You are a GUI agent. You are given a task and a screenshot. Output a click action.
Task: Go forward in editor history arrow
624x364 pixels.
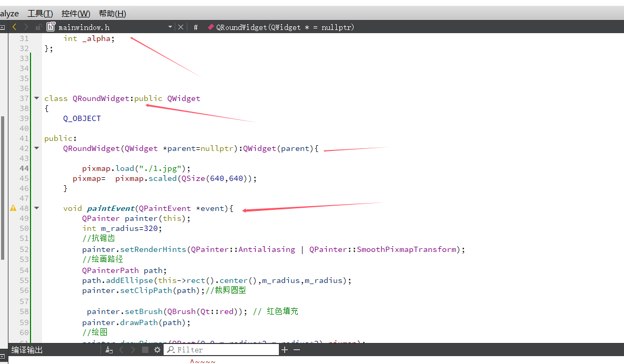pos(26,27)
